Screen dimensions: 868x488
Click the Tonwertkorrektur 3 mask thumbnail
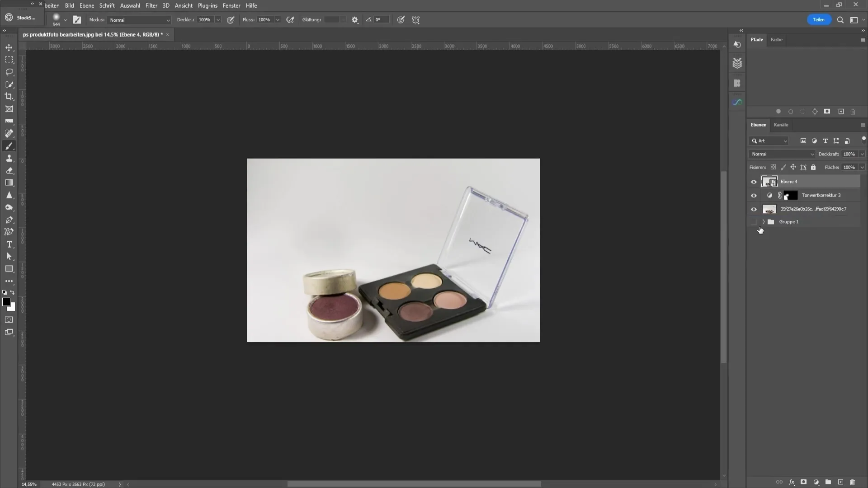tap(791, 196)
